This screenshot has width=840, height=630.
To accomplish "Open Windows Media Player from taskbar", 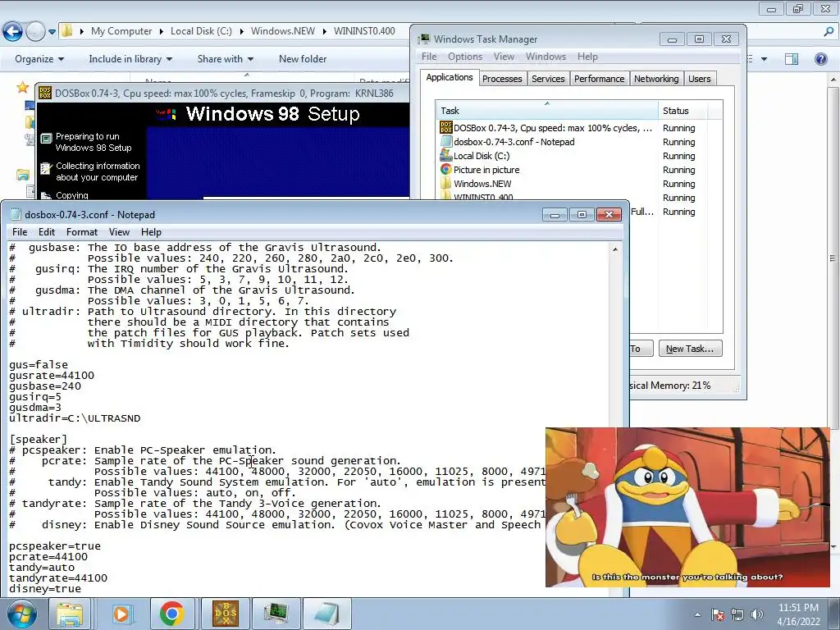I will point(121,614).
